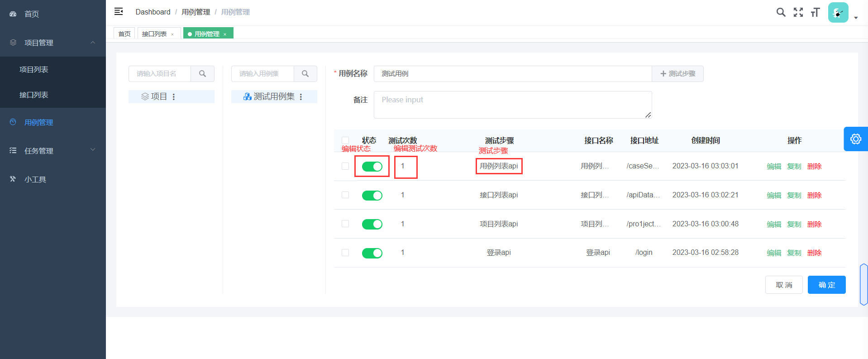Copy the 接口列表api row
Screen dimensions: 868x359
(794, 195)
